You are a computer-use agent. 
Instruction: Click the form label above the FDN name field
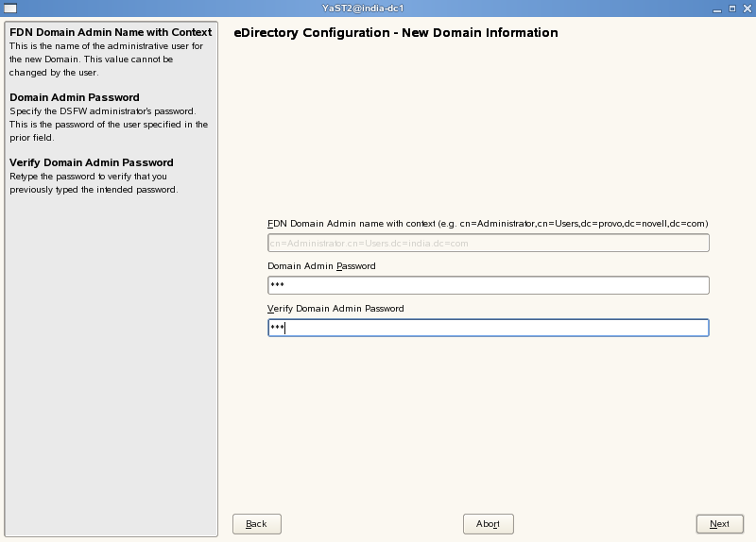click(488, 224)
